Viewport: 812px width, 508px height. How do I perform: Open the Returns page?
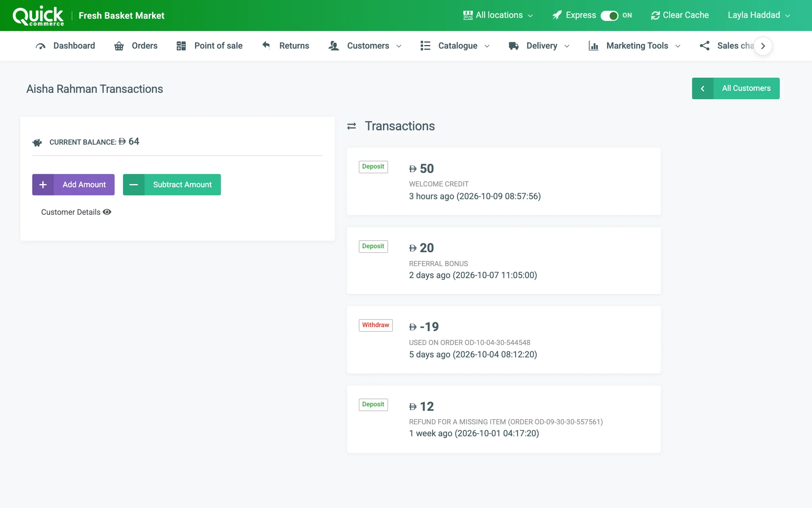click(285, 46)
